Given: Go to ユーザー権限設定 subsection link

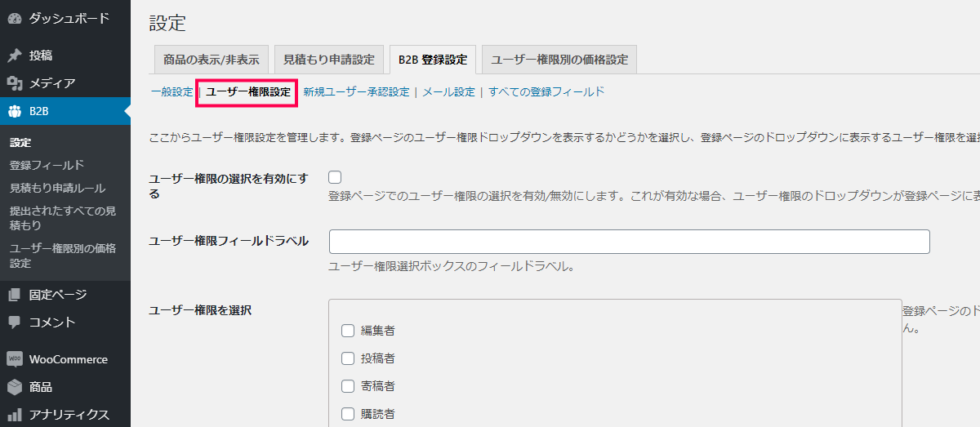Looking at the screenshot, I should 248,92.
